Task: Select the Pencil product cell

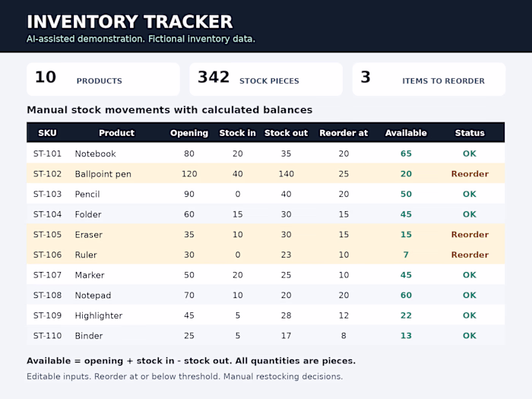Action: pyautogui.click(x=87, y=194)
